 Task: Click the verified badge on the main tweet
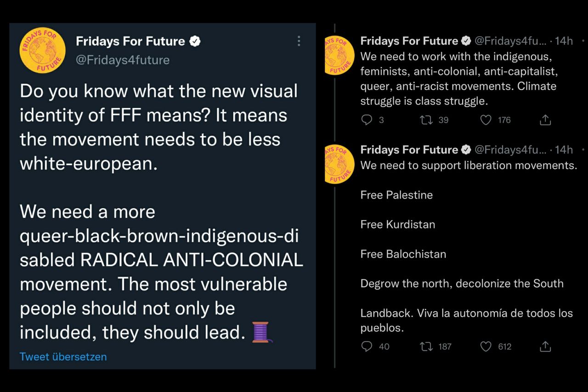[195, 41]
